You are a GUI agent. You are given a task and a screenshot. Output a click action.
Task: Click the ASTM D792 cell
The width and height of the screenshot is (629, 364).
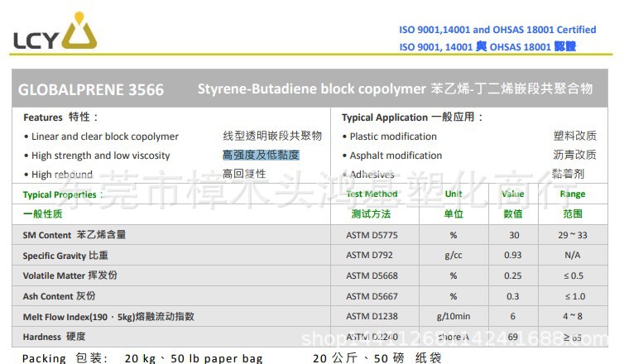click(x=369, y=255)
